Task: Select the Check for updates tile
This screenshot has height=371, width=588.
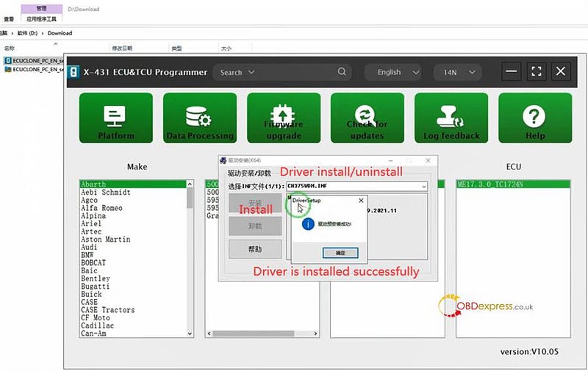Action: click(x=367, y=118)
